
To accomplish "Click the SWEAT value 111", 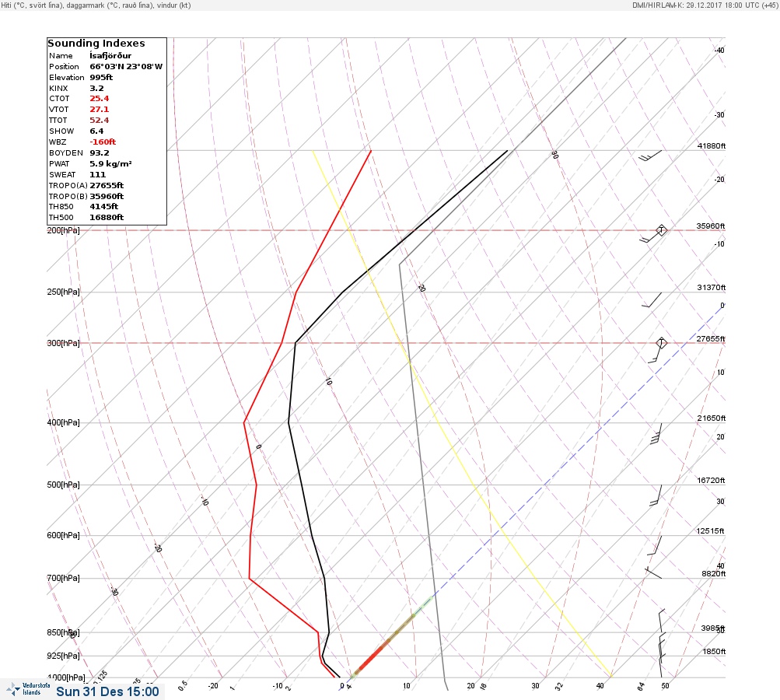I will coord(97,175).
